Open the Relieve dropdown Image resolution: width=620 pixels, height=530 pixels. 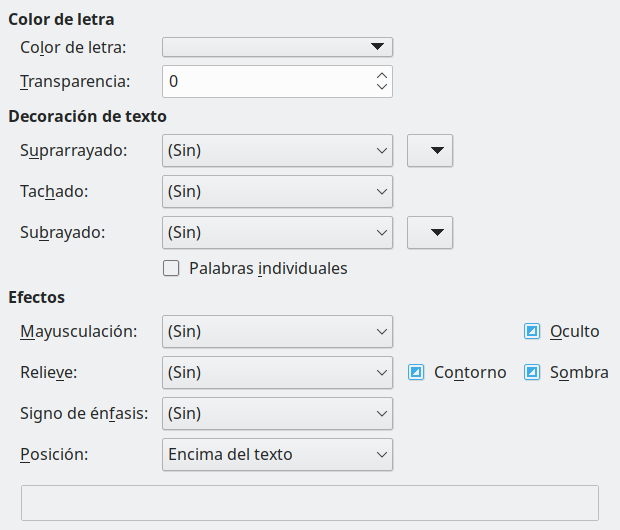pos(277,372)
